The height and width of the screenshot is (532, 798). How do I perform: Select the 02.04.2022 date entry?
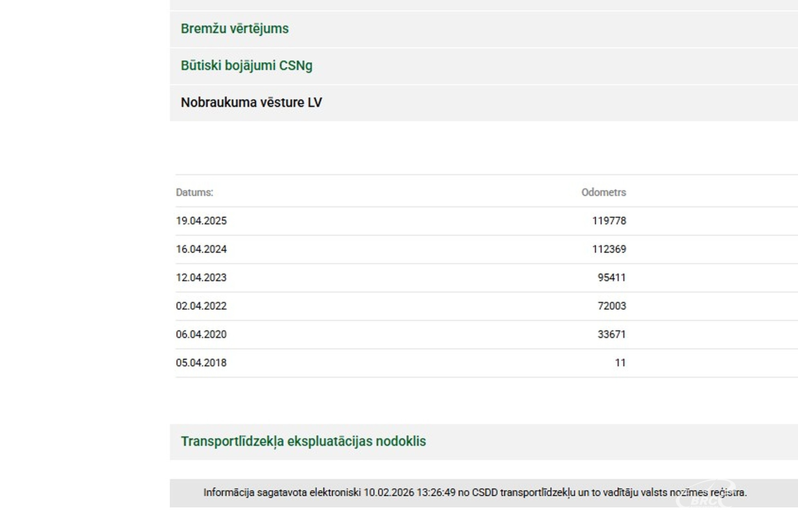pos(201,306)
